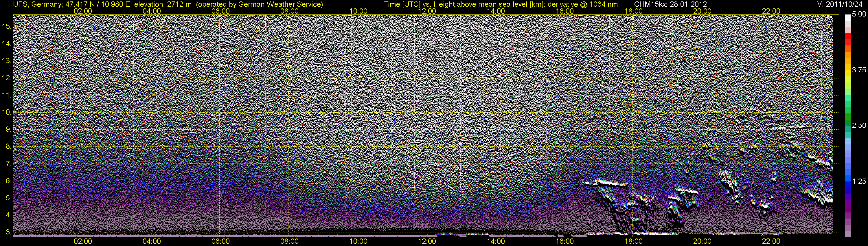
Task: Click the 12 km height axis label
Action: [x=7, y=78]
